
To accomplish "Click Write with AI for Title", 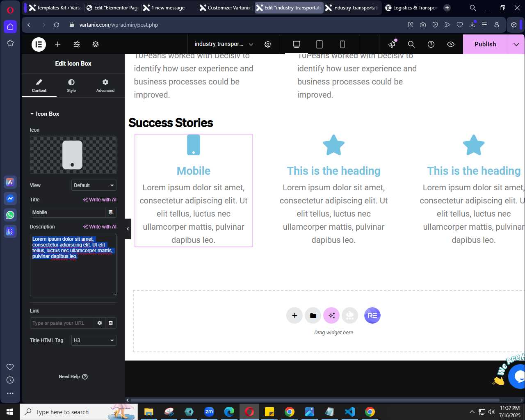I will tap(100, 200).
